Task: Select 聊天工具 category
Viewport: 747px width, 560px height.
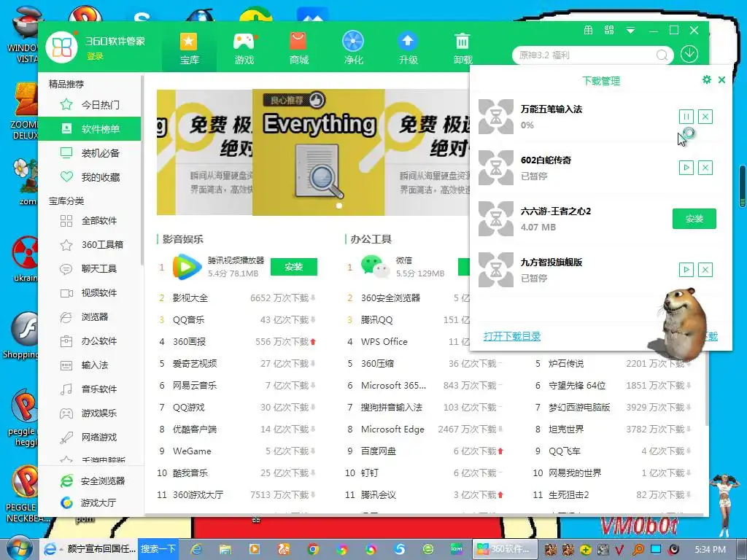Action: (90, 268)
